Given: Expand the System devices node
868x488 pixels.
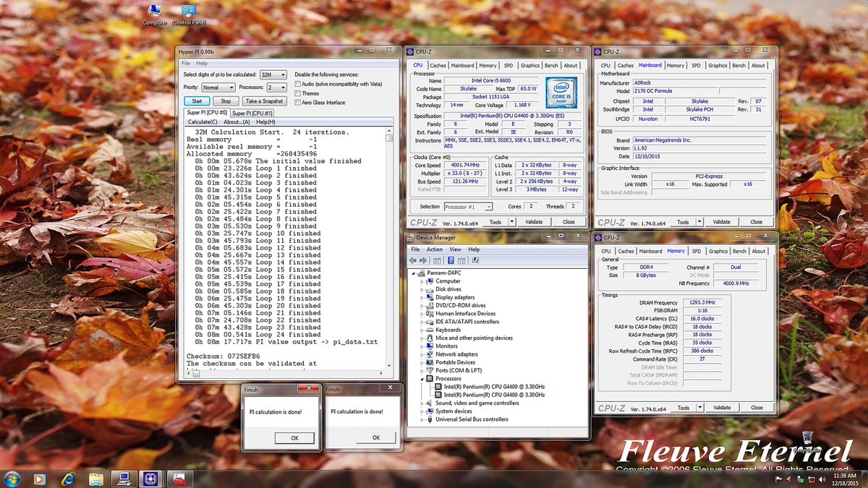Looking at the screenshot, I should (422, 411).
